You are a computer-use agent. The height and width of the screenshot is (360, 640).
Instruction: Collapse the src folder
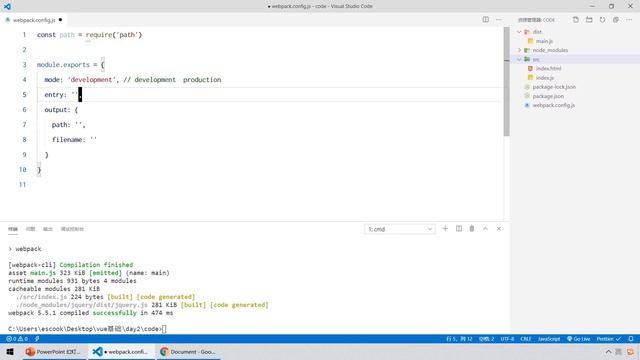[519, 60]
